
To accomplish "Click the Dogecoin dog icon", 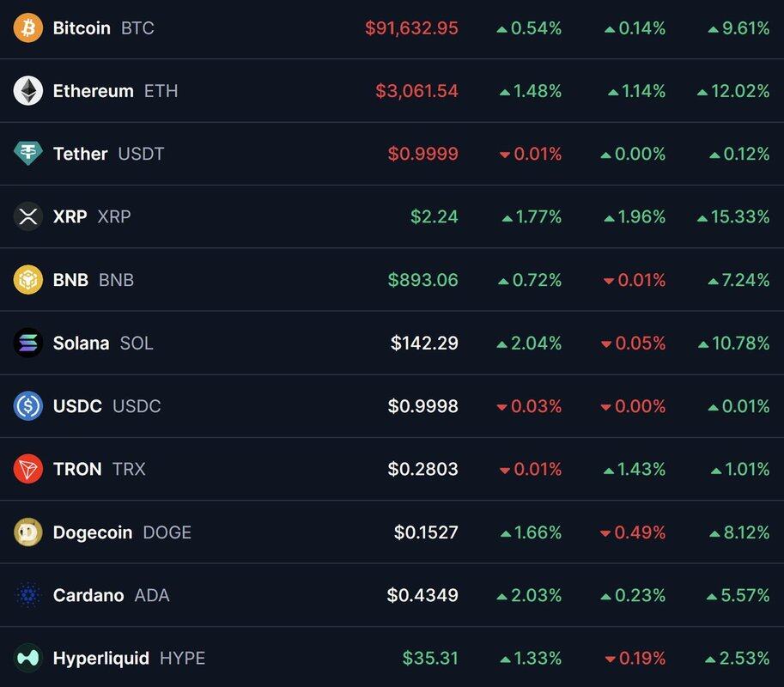I will [x=28, y=532].
